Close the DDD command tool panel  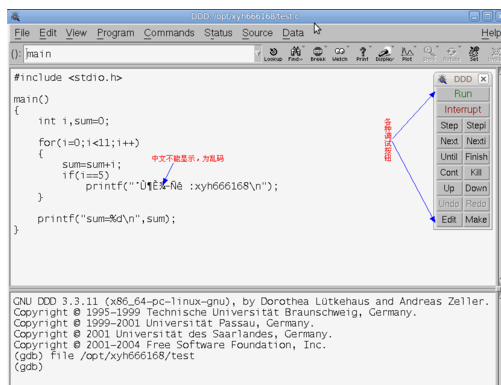(x=483, y=79)
